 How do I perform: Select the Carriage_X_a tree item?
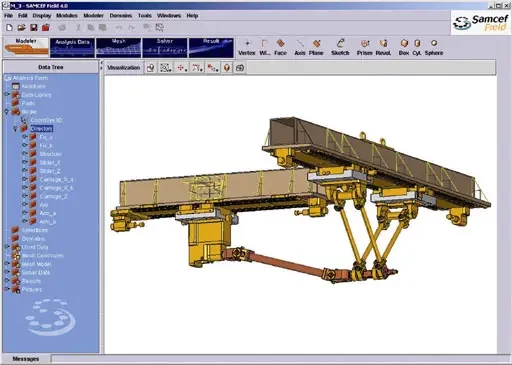(x=56, y=179)
